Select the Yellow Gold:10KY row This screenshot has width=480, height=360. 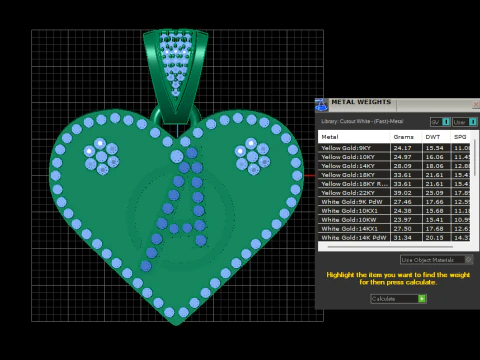coord(394,157)
